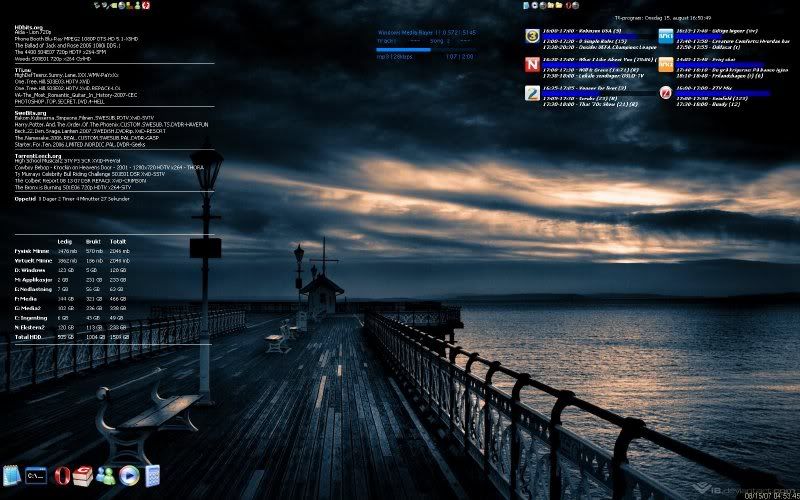Viewport: 800px width, 500px height.
Task: Click the D: Windows drive row
Action: click(70, 270)
